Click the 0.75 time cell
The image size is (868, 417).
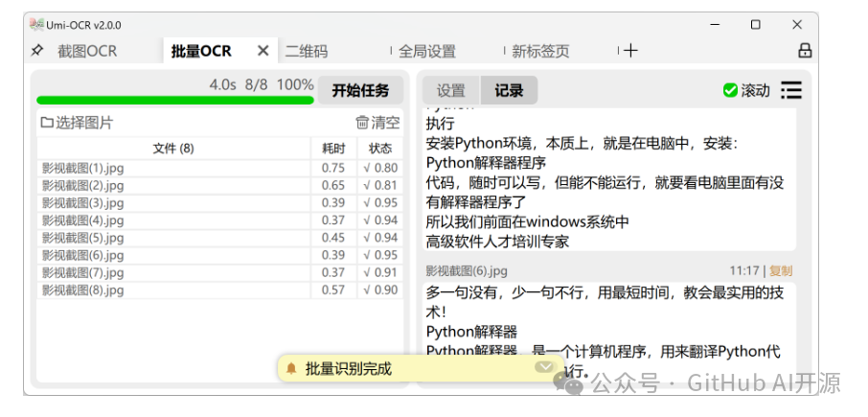click(x=333, y=168)
